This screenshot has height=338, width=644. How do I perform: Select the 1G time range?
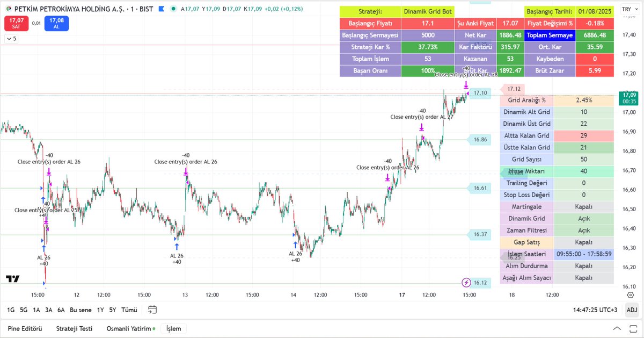click(x=11, y=310)
